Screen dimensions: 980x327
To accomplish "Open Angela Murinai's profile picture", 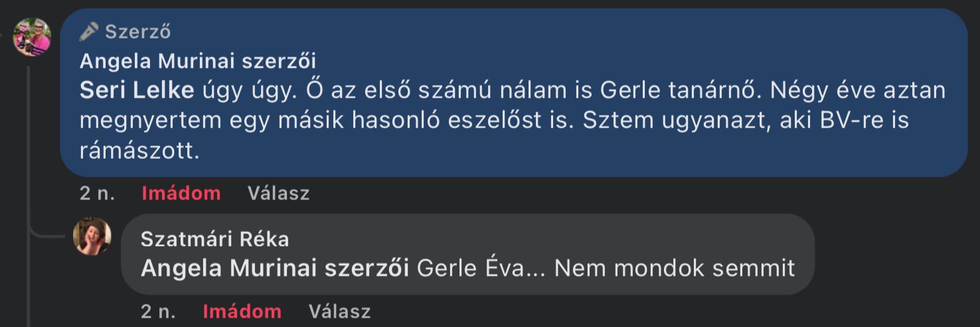I will [32, 37].
